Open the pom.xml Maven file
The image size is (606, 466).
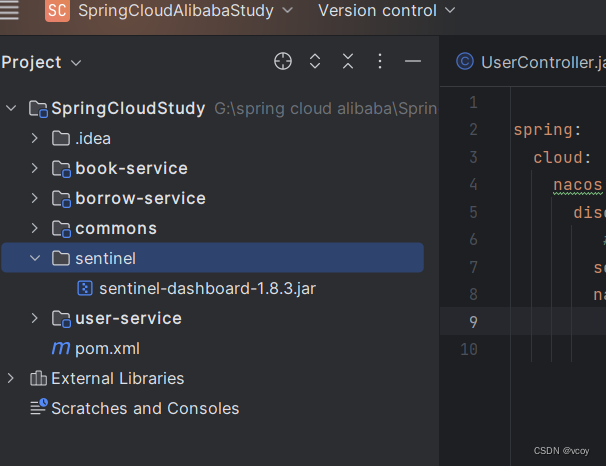tap(107, 348)
